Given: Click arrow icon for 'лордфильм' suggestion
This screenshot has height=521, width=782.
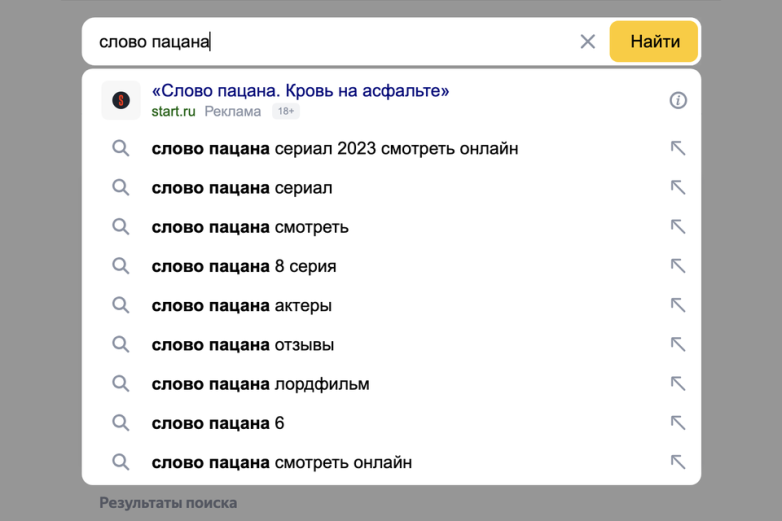Looking at the screenshot, I should coord(678,384).
